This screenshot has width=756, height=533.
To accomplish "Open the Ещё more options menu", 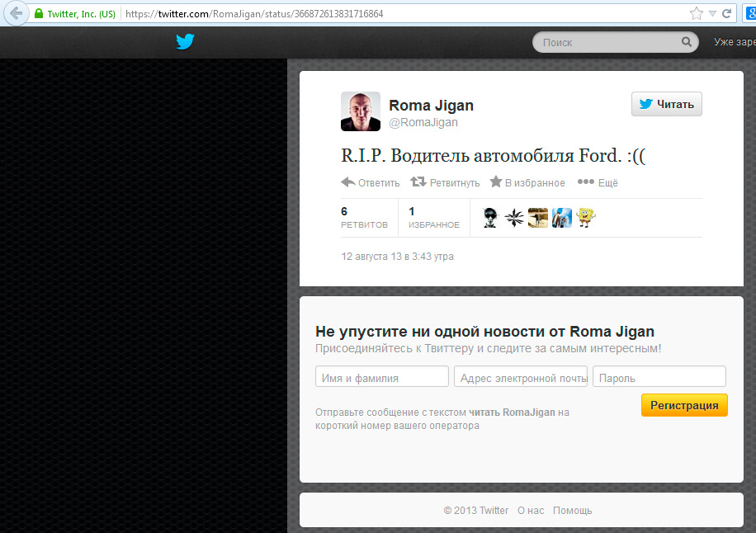I will [598, 182].
